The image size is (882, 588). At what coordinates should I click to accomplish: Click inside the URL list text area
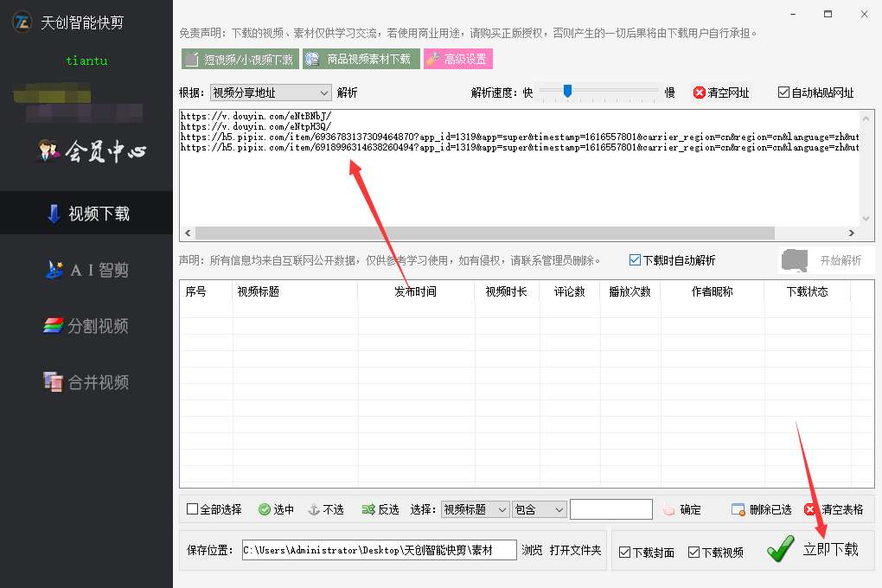click(519, 169)
